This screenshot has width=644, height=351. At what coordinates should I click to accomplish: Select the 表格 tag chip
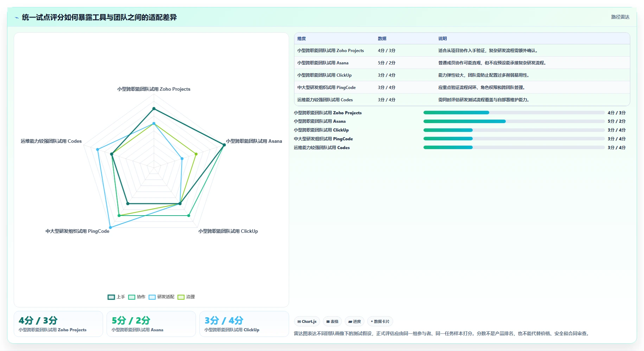[332, 321]
